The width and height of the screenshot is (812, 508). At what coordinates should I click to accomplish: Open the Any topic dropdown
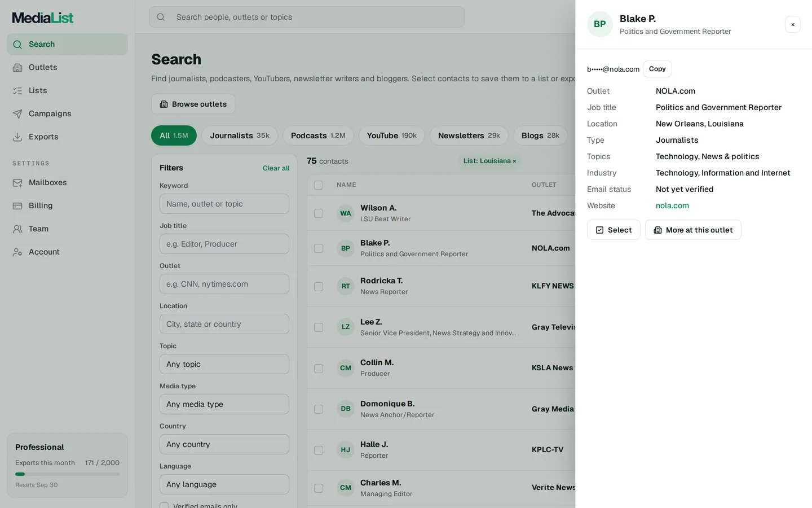coord(224,364)
